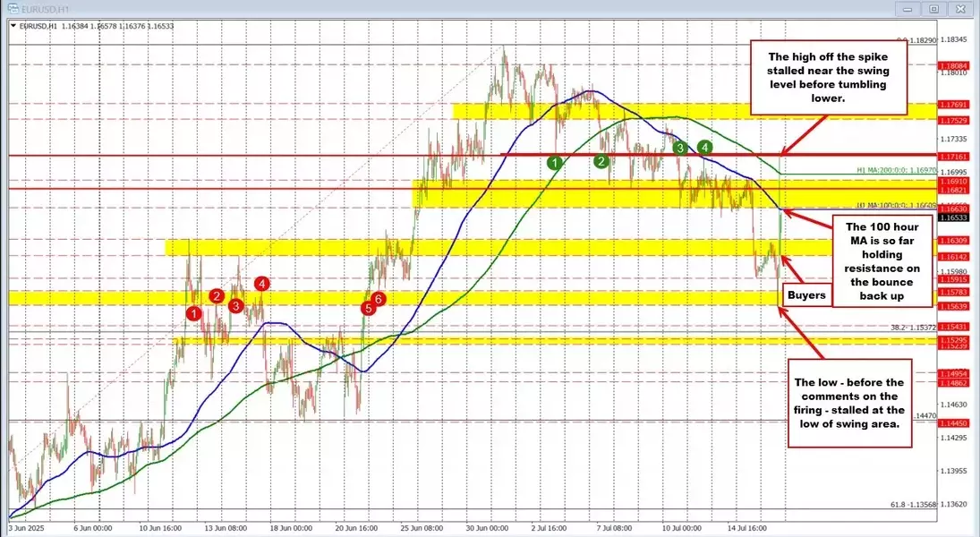The image size is (980, 537).
Task: Select the red price label 1.16821
Action: point(953,190)
